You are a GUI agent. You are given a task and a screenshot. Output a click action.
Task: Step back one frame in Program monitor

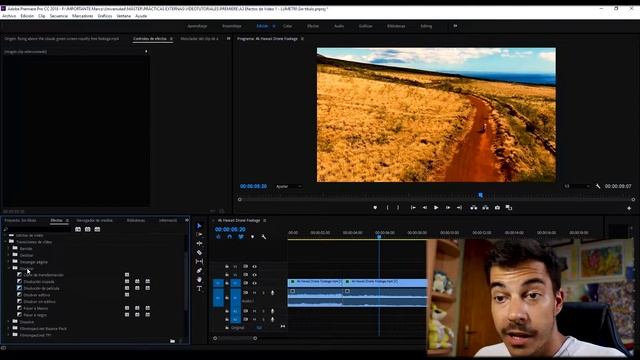coord(424,208)
